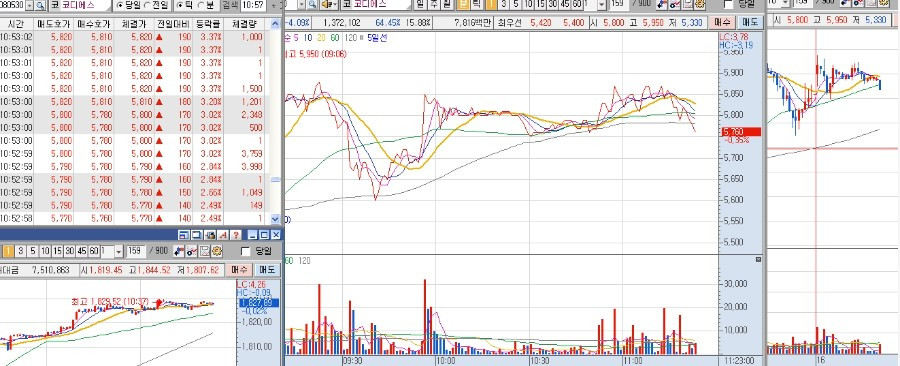Click the red 매수 button in main chart
This screenshot has width=900, height=366.
tap(720, 23)
